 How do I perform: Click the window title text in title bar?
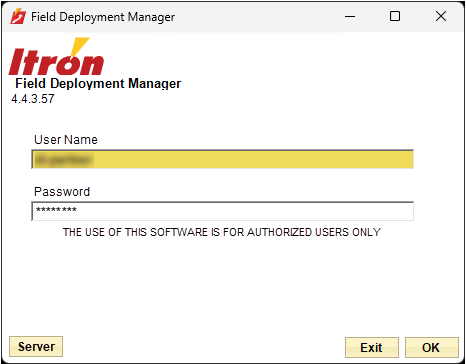pyautogui.click(x=103, y=17)
